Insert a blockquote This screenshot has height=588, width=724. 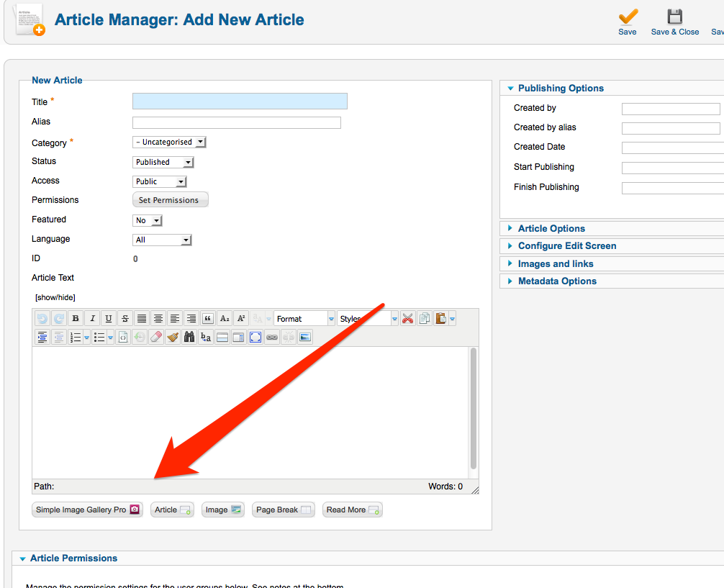[208, 319]
